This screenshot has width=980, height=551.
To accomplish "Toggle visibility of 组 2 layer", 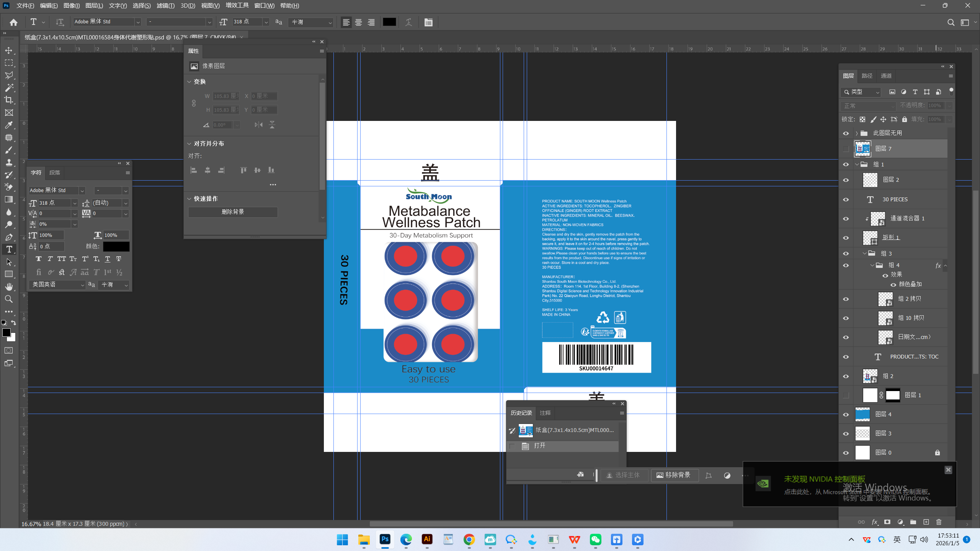I will tap(846, 376).
